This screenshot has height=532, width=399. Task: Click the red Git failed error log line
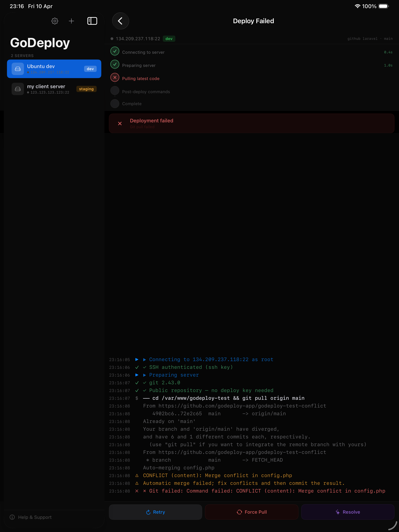coord(264,491)
